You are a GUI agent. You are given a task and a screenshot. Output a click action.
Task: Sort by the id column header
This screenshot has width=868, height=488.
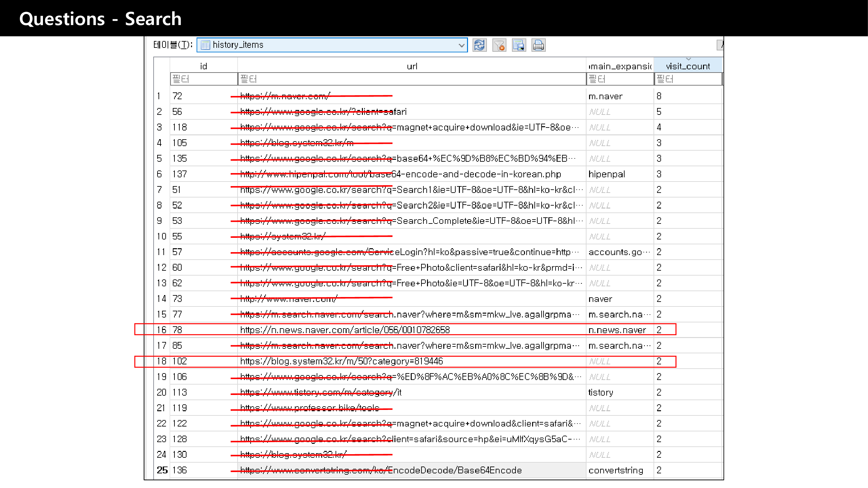(203, 66)
